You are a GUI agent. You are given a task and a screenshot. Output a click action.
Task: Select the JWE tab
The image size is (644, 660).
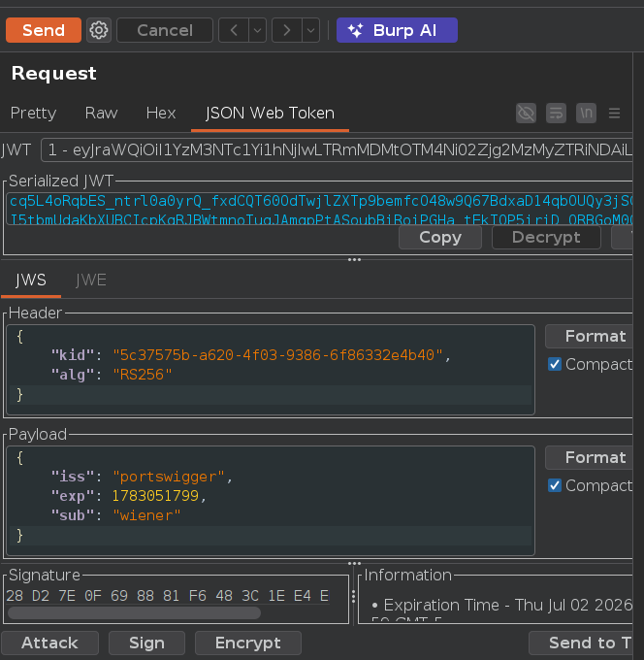[x=91, y=280]
